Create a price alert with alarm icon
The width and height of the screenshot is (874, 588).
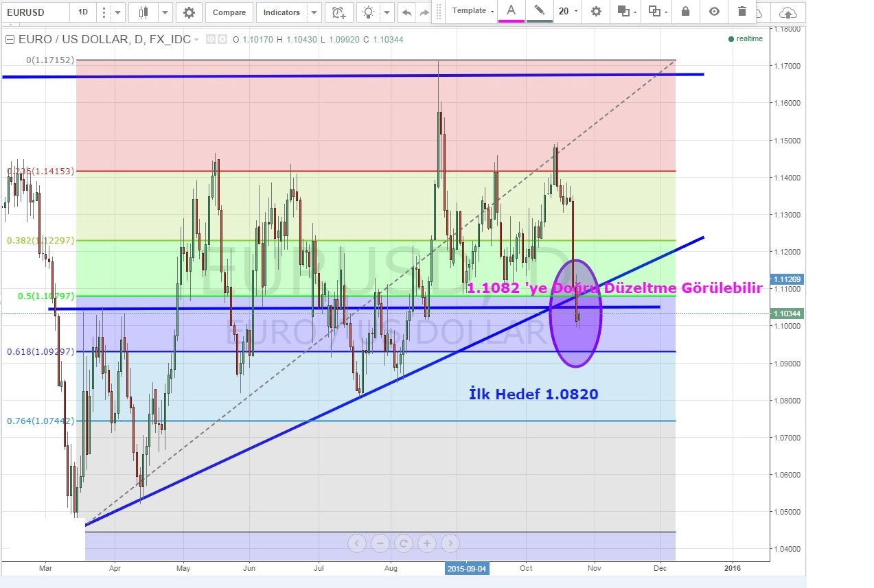338,12
